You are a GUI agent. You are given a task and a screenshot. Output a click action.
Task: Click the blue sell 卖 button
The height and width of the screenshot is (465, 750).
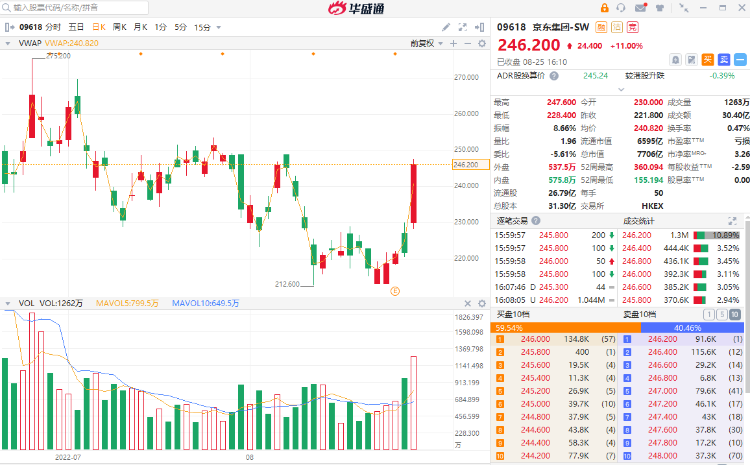724,60
